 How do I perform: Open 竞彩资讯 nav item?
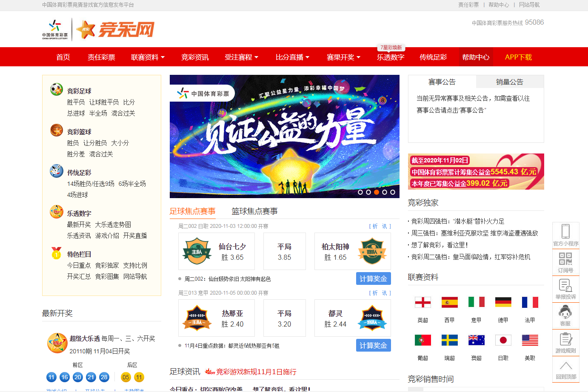195,57
